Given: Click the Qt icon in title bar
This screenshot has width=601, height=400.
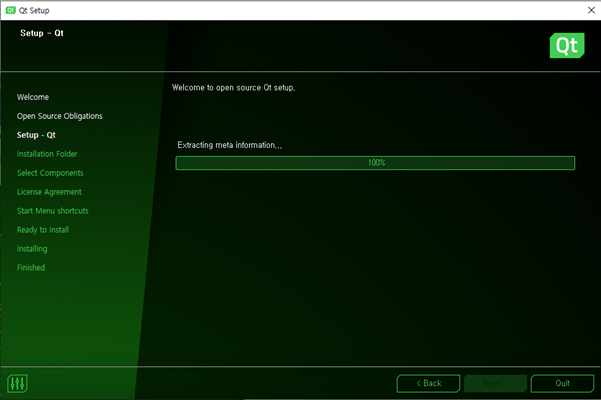Looking at the screenshot, I should click(10, 10).
